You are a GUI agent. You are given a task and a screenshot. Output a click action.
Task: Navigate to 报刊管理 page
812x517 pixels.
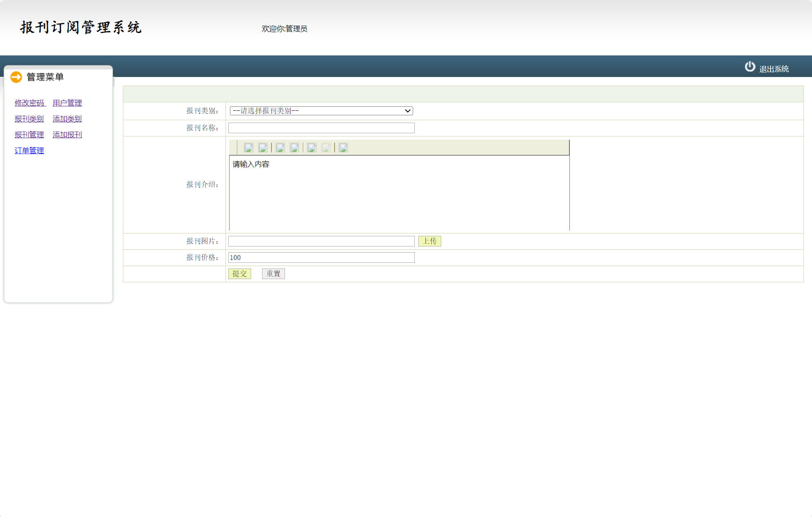pyautogui.click(x=29, y=134)
